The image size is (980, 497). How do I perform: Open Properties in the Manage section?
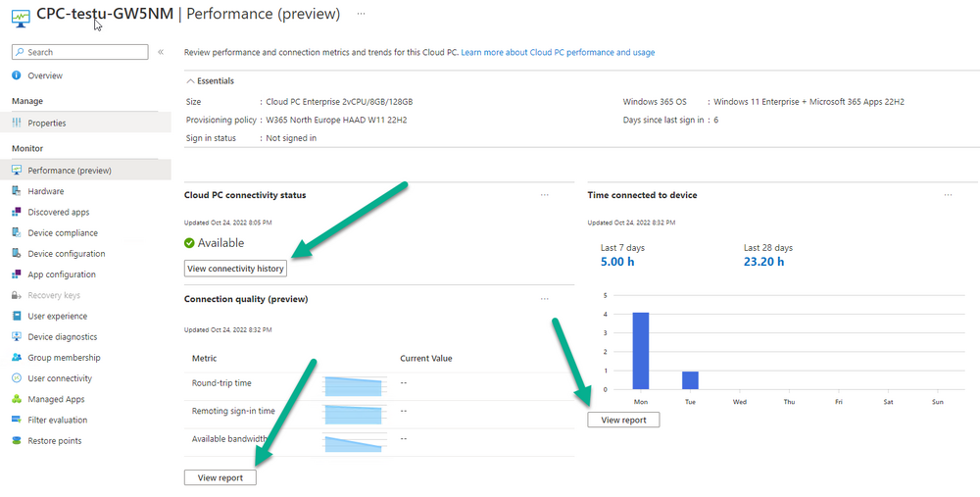(x=47, y=124)
